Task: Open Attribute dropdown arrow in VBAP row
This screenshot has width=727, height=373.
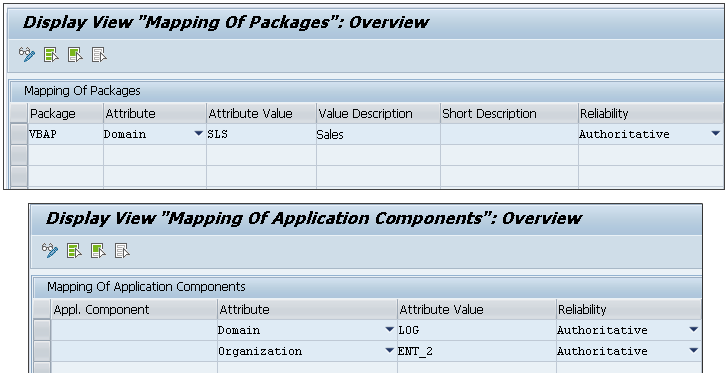Action: pyautogui.click(x=198, y=134)
